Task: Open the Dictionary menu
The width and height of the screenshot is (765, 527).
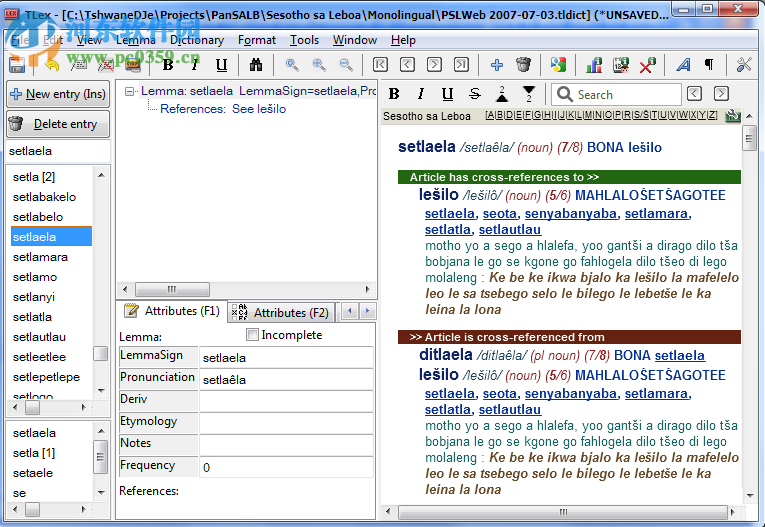Action: pyautogui.click(x=196, y=40)
